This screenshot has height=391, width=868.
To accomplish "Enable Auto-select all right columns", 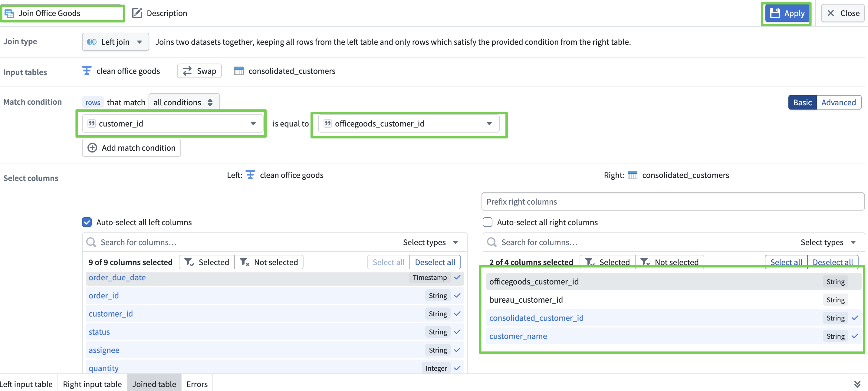I will tap(487, 222).
